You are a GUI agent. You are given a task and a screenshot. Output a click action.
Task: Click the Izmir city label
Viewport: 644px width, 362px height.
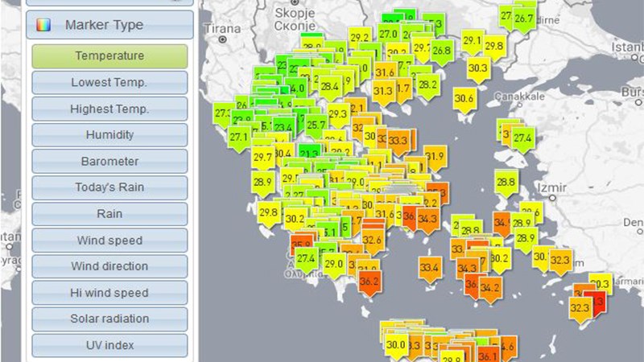[552, 188]
